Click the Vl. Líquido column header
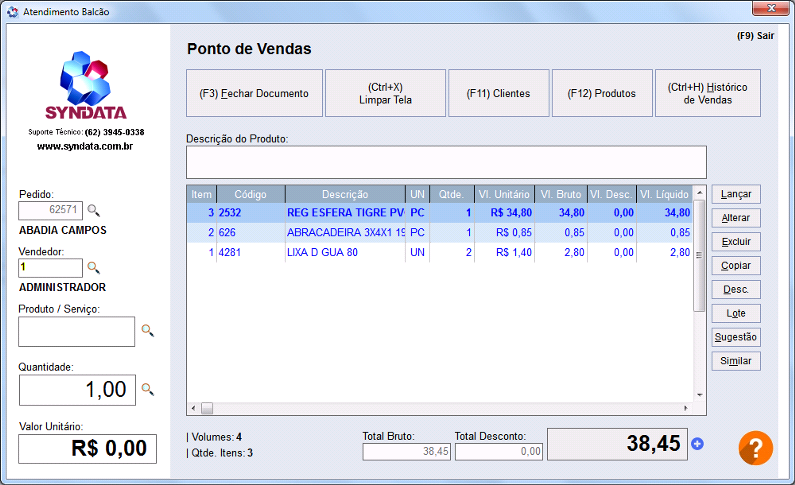 [664, 194]
